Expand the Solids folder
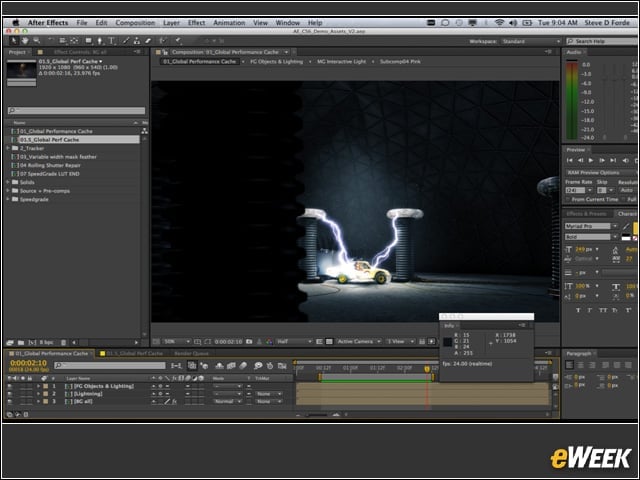Screen dimensions: 640x480 8,182
